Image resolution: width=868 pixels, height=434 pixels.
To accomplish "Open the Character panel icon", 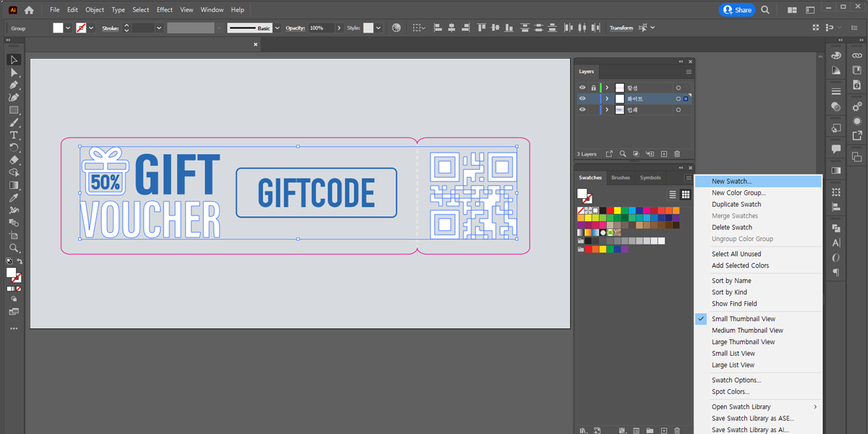I will point(836,242).
